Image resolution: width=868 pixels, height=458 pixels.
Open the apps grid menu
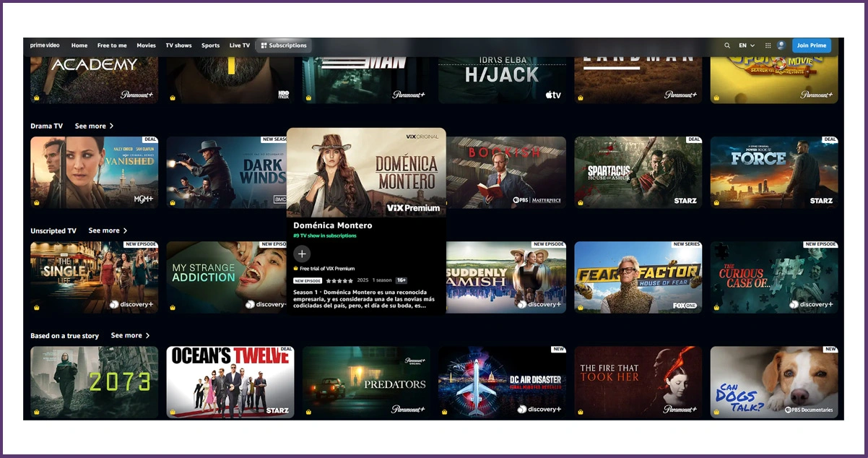click(768, 45)
